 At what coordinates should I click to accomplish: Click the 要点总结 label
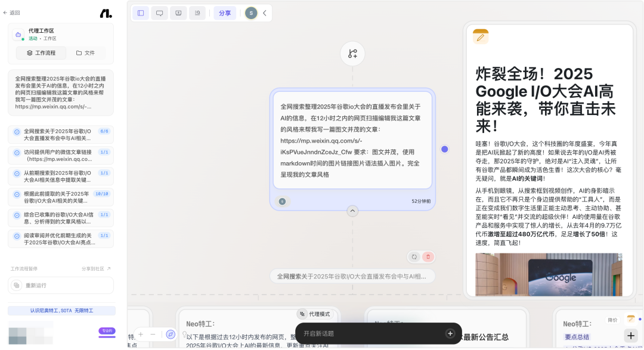pyautogui.click(x=577, y=337)
